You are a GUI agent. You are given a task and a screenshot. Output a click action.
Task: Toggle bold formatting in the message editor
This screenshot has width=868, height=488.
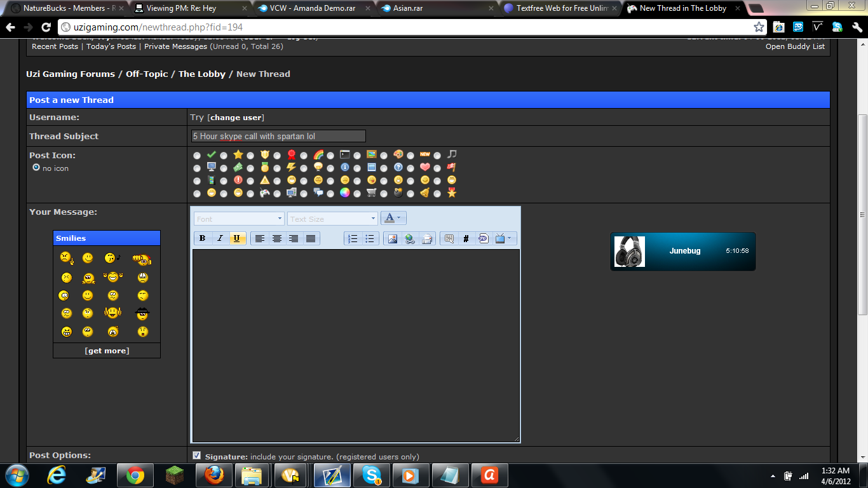[202, 239]
